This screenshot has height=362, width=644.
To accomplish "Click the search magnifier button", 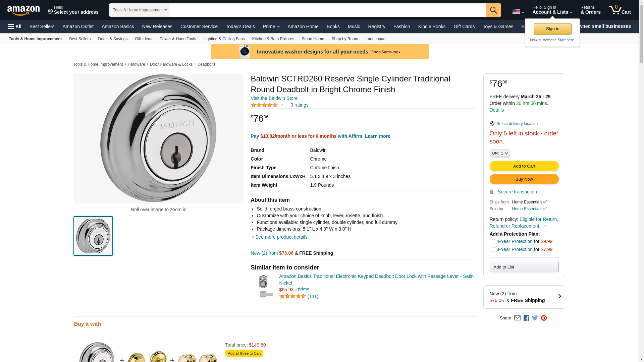I will (493, 10).
